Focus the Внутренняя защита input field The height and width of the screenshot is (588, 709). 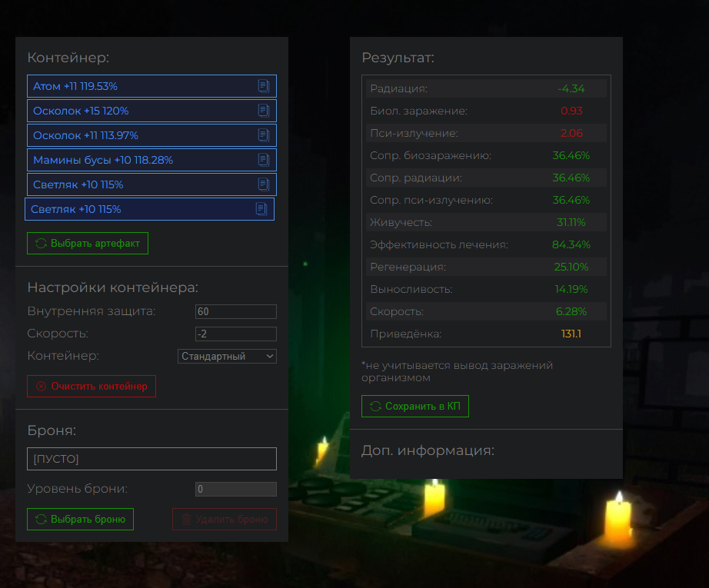pos(236,311)
